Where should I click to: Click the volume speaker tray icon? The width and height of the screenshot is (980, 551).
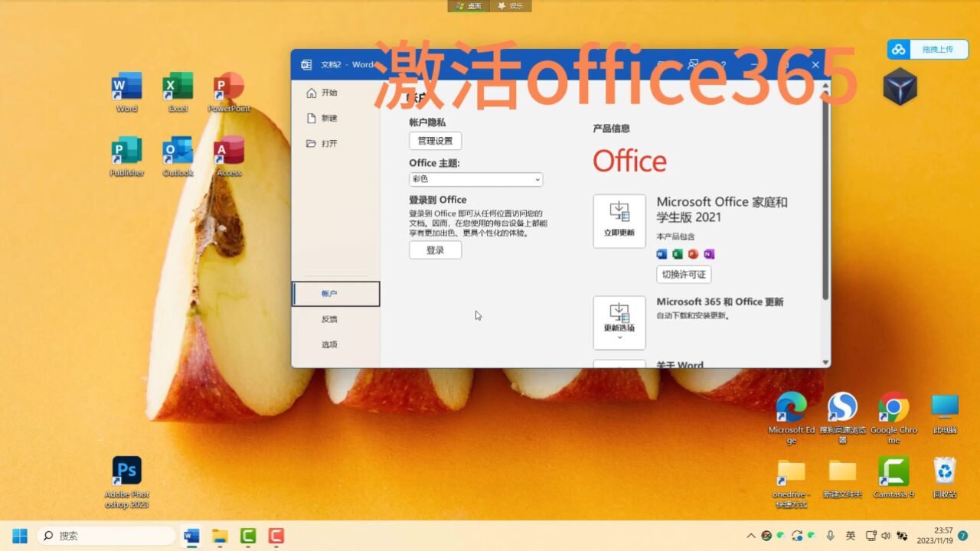(886, 536)
